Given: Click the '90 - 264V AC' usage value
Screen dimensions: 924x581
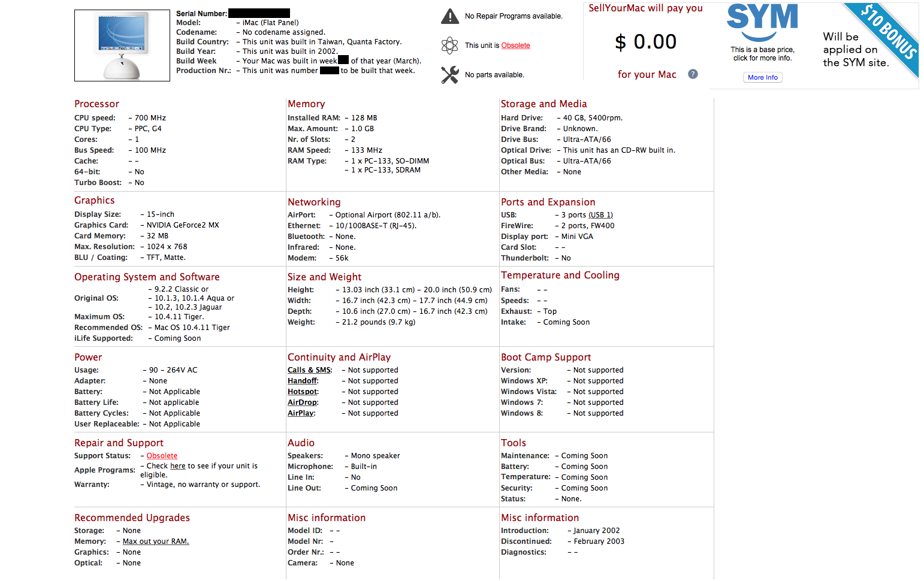Looking at the screenshot, I should pos(173,370).
